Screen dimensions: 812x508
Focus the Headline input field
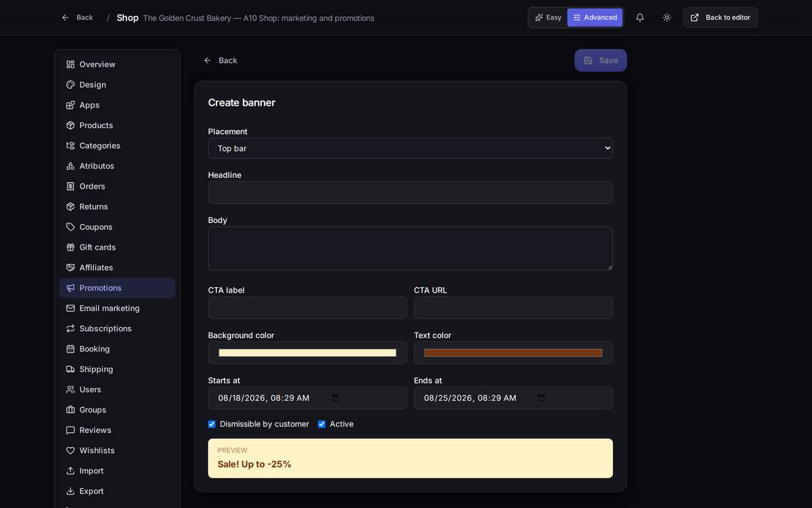(x=410, y=192)
